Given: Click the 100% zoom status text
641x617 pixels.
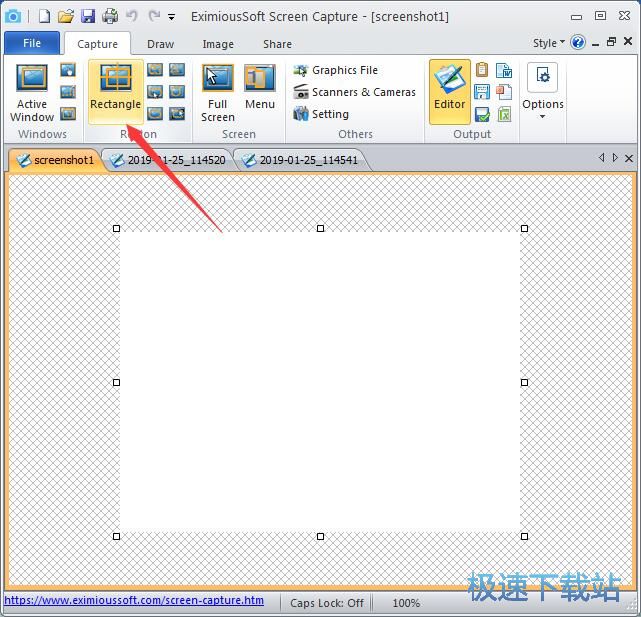Looking at the screenshot, I should 406,603.
